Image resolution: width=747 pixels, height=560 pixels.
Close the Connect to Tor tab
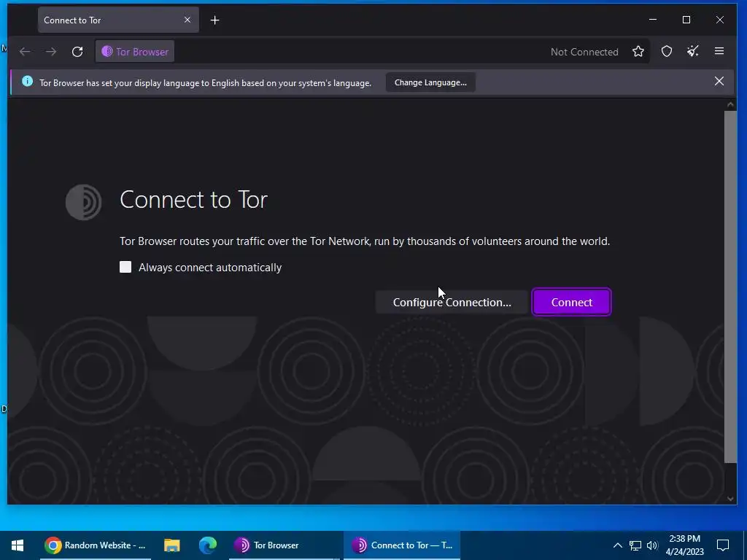coord(187,20)
